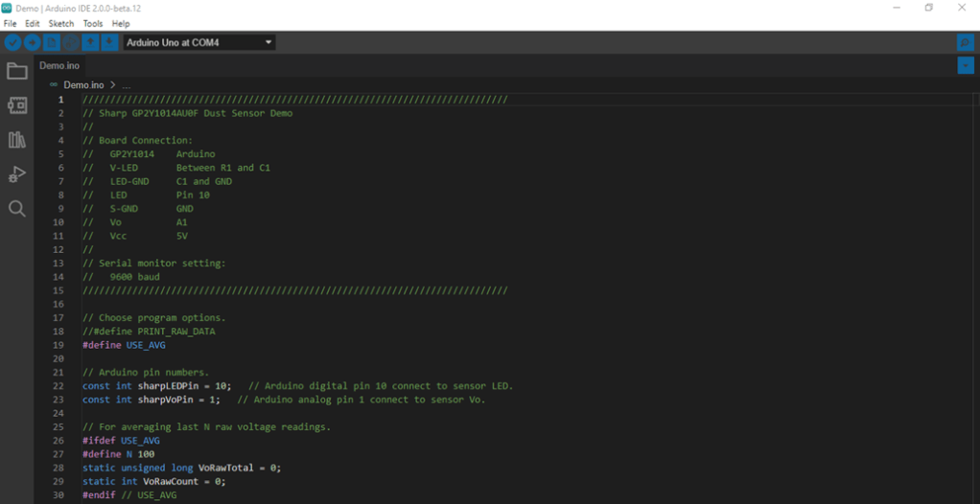Viewport: 980px width, 504px height.
Task: Create a new sketch from the toolbar
Action: [x=52, y=42]
